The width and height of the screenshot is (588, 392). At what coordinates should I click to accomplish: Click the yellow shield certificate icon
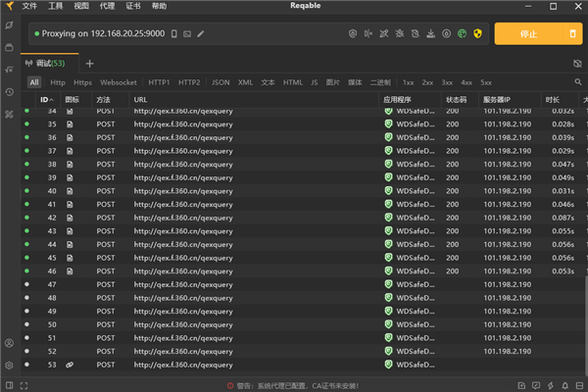coord(478,34)
